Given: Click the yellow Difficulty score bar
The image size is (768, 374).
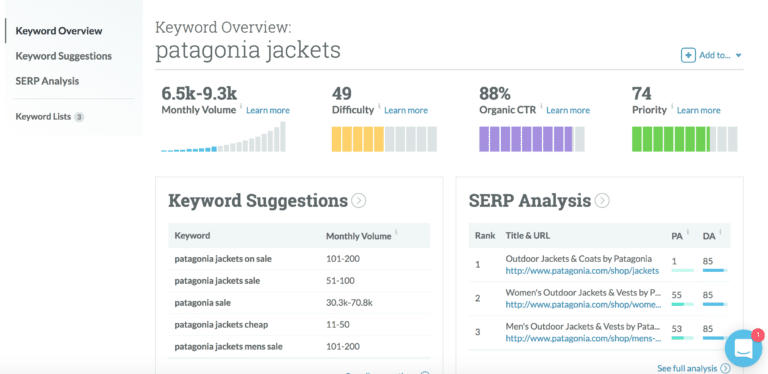Looking at the screenshot, I should pos(384,139).
